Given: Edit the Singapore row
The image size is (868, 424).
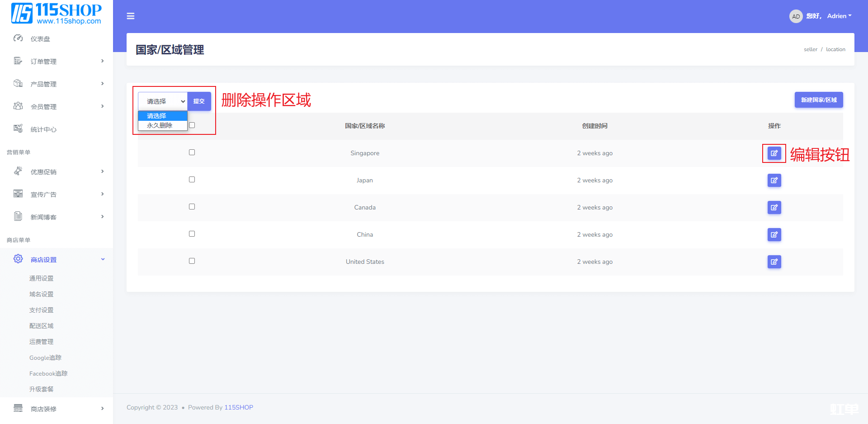Looking at the screenshot, I should (x=774, y=153).
